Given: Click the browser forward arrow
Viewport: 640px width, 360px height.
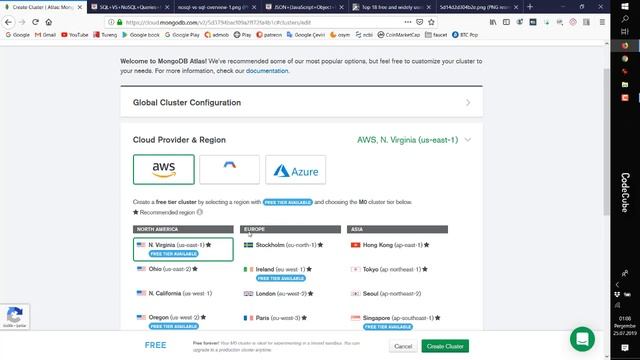Looking at the screenshot, I should point(22,22).
